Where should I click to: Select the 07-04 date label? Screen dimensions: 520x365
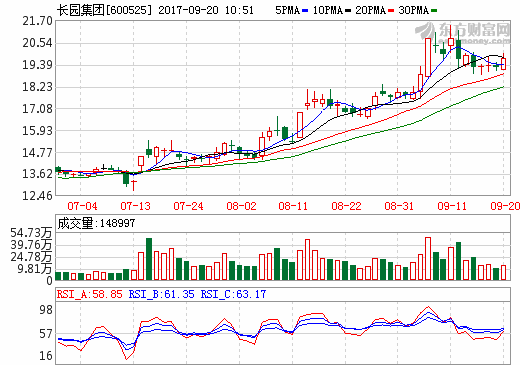82,206
